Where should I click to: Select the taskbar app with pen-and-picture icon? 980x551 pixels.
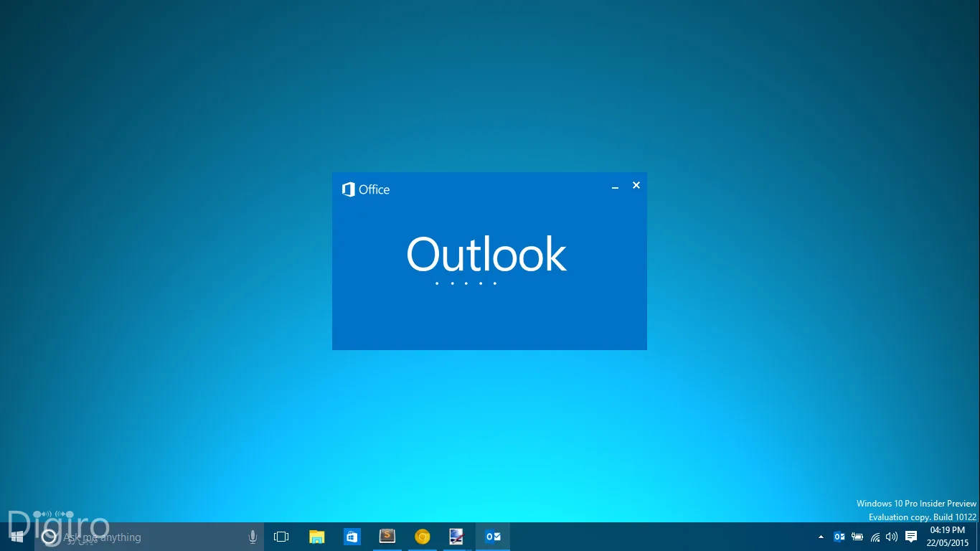[456, 537]
